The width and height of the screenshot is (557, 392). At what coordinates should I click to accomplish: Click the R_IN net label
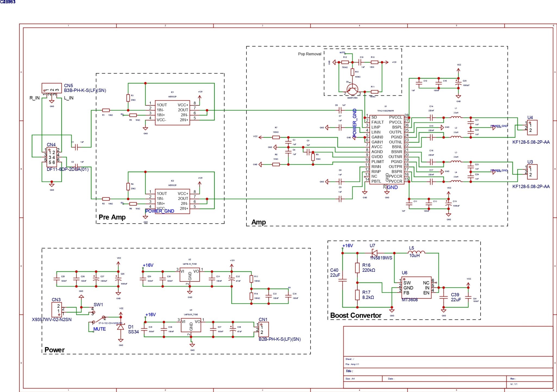(x=35, y=98)
